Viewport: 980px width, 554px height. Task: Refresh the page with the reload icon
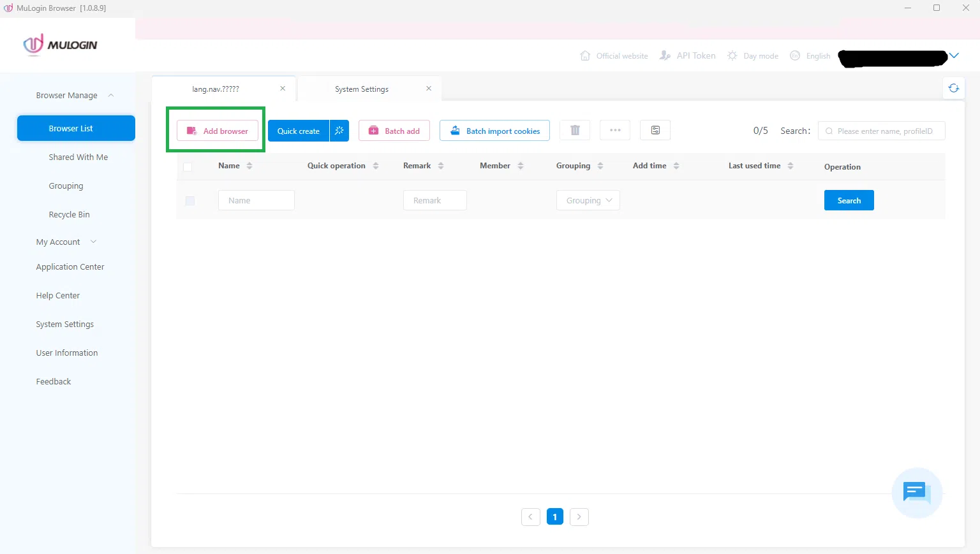point(954,88)
